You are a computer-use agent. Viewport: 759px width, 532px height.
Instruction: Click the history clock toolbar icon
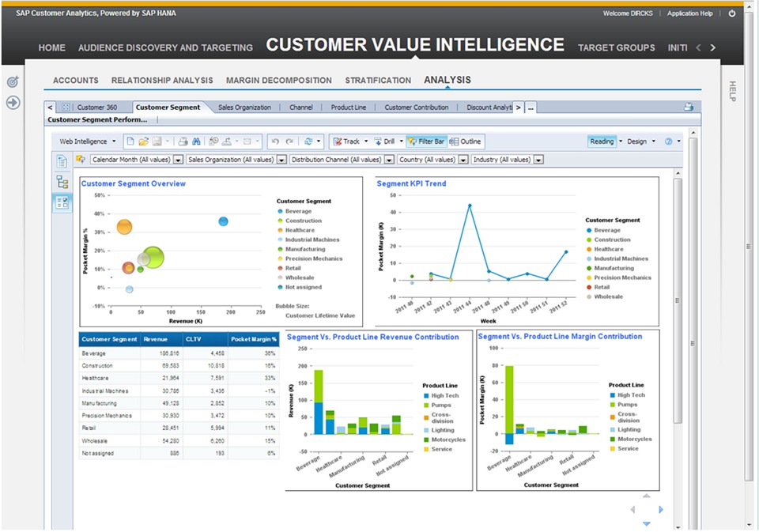[x=213, y=141]
